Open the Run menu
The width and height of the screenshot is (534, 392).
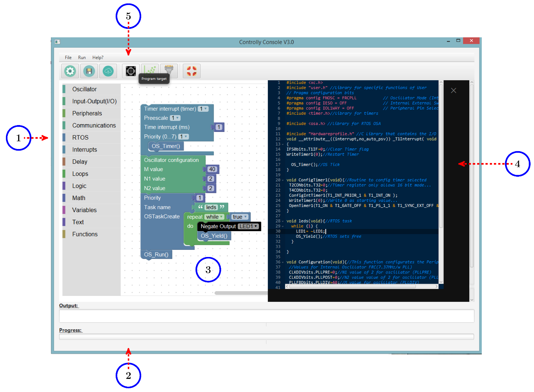(82, 58)
